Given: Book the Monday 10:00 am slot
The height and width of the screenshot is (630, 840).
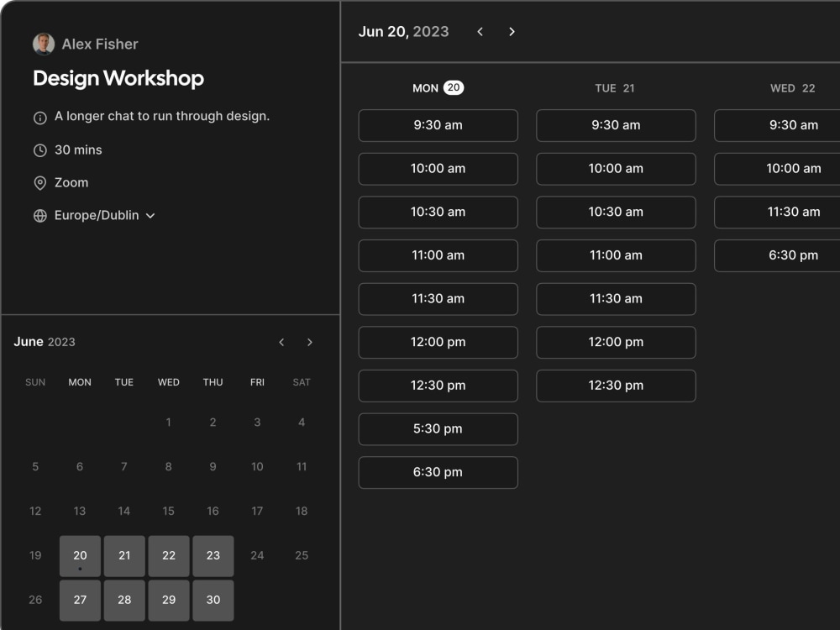Looking at the screenshot, I should (x=438, y=169).
